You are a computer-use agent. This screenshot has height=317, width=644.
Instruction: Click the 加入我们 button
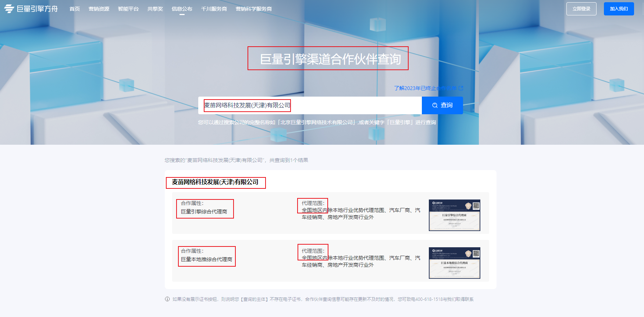tap(619, 9)
